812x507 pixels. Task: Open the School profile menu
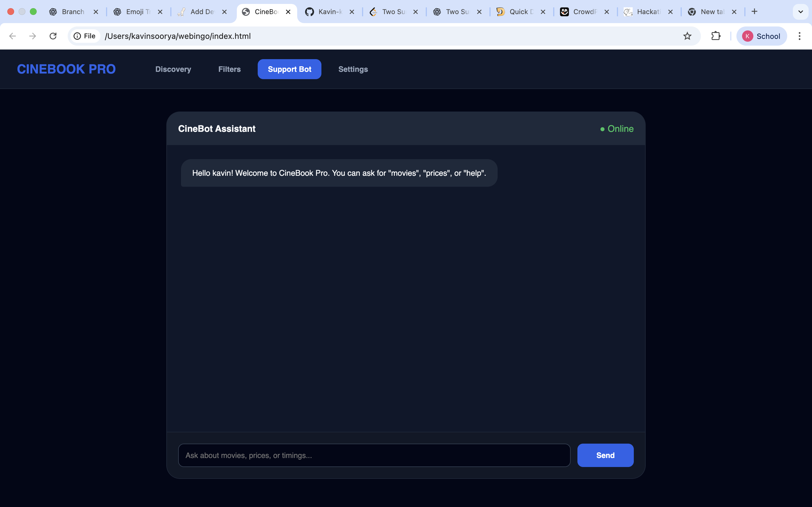click(761, 36)
